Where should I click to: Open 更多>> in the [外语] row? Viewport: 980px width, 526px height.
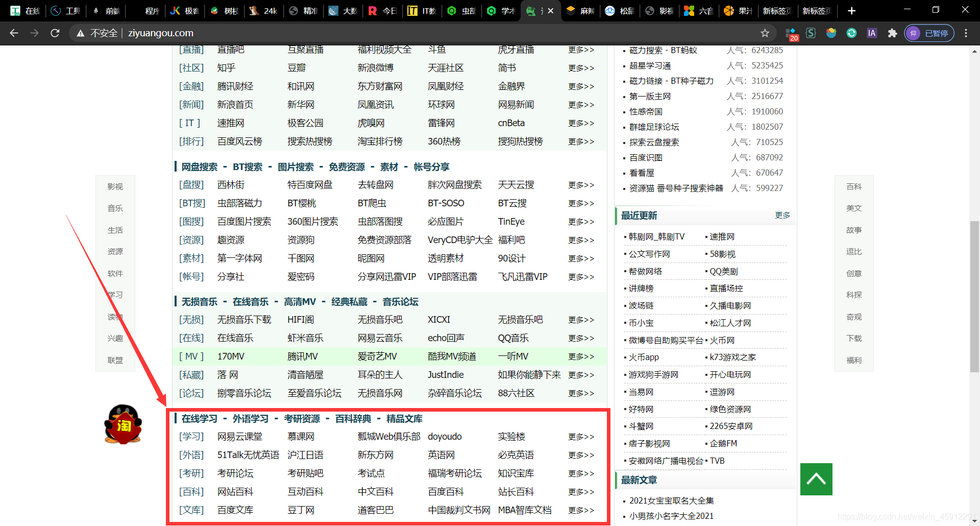(581, 455)
